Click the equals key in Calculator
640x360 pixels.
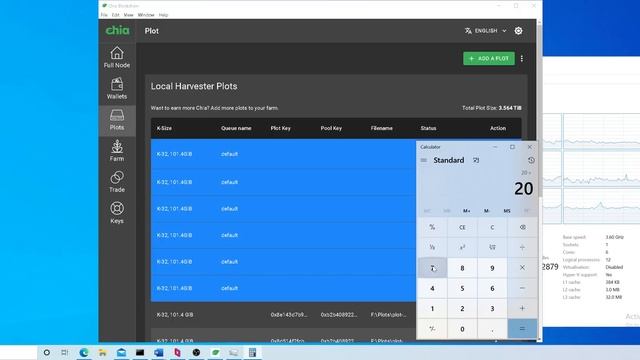[x=522, y=329]
